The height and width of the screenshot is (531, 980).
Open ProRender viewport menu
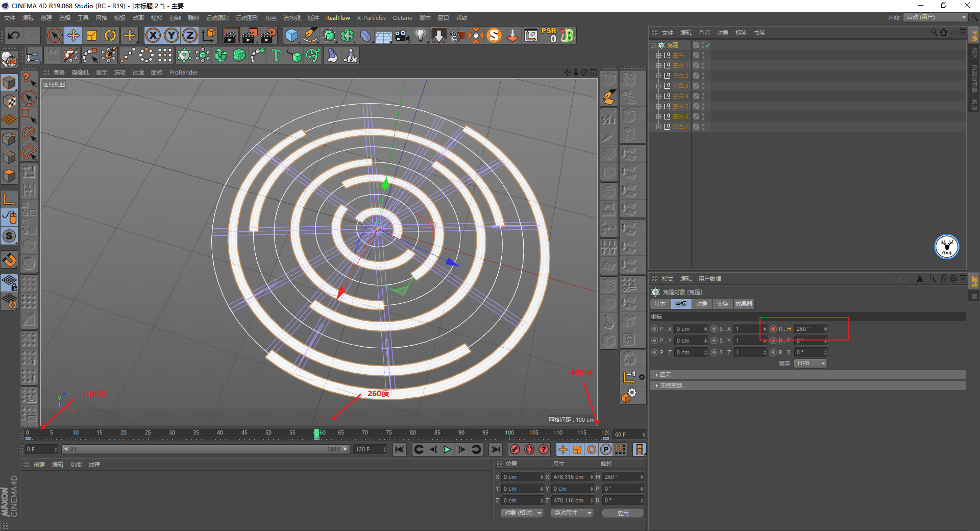[183, 73]
